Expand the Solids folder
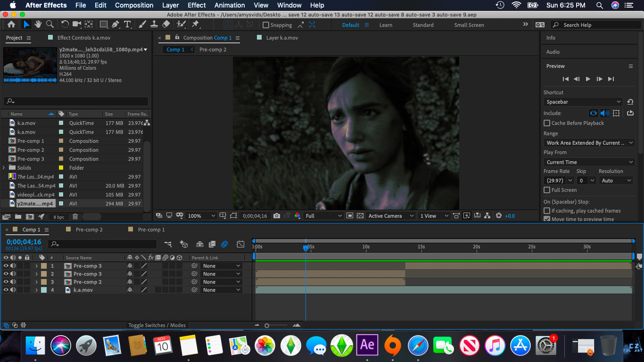644x362 pixels. 4,168
